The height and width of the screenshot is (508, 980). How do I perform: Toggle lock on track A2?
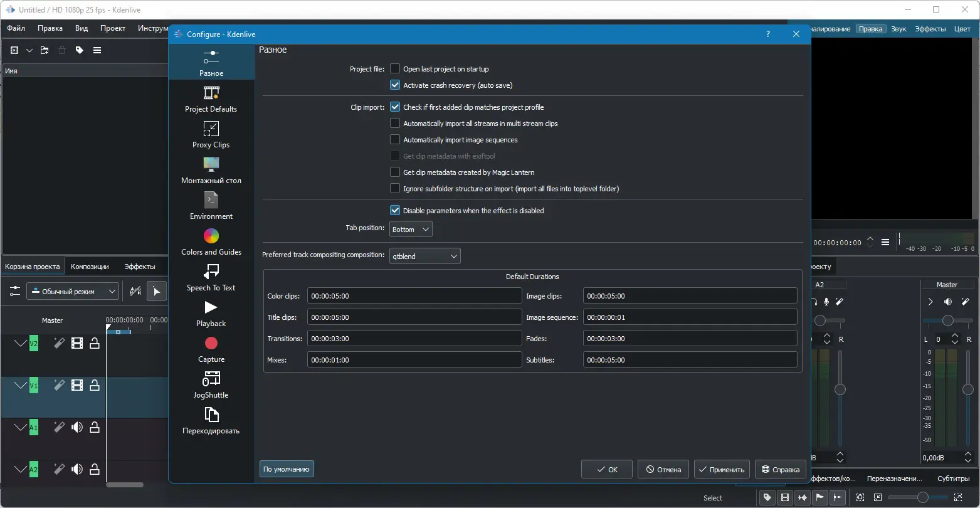[x=95, y=469]
